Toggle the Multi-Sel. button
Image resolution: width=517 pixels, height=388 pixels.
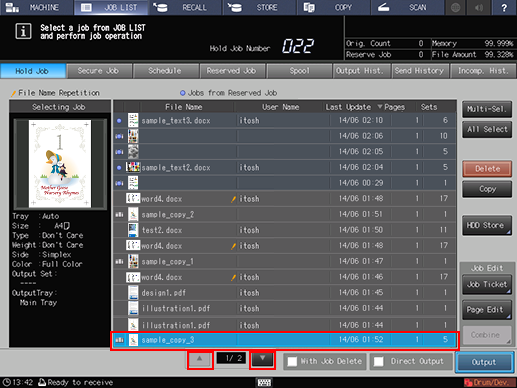(x=487, y=109)
